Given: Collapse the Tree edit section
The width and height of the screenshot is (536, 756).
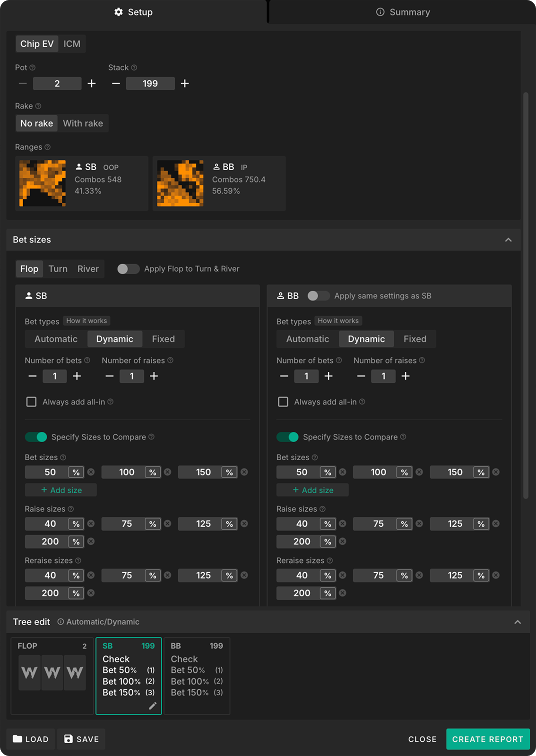Looking at the screenshot, I should point(518,622).
